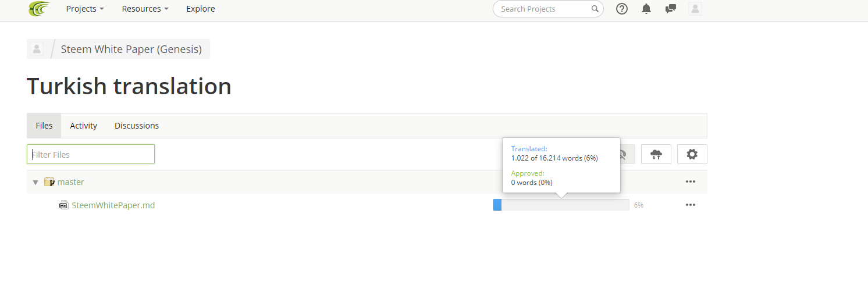Click '0 words (0%)' text
The height and width of the screenshot is (306, 868).
coord(532,183)
